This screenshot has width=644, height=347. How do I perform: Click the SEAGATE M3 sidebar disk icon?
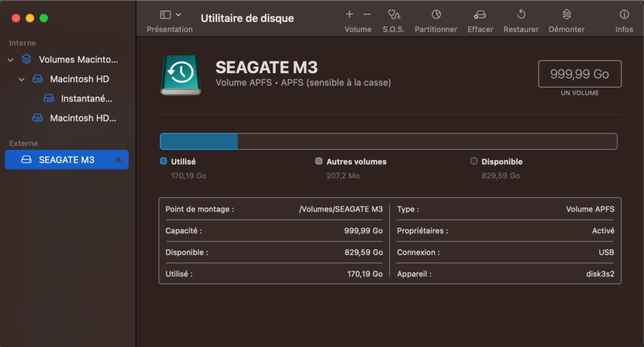26,159
